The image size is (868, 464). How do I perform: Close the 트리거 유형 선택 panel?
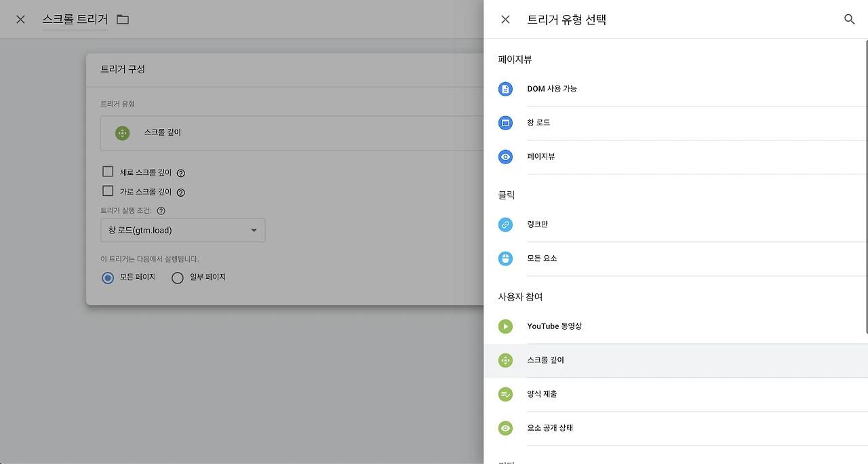[x=505, y=20]
